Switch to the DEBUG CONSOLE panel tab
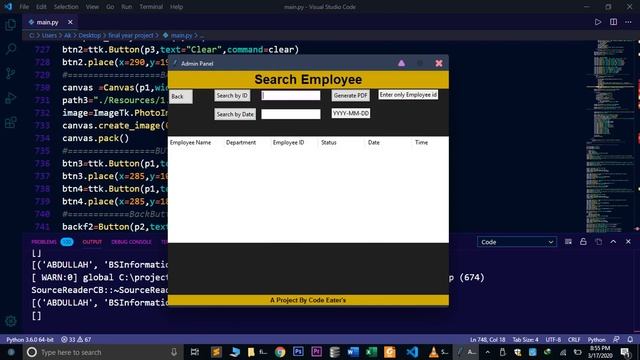The height and width of the screenshot is (360, 640). pyautogui.click(x=131, y=242)
